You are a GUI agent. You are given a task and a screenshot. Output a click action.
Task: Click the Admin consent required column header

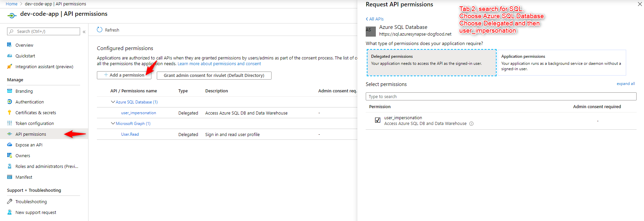[x=597, y=106]
